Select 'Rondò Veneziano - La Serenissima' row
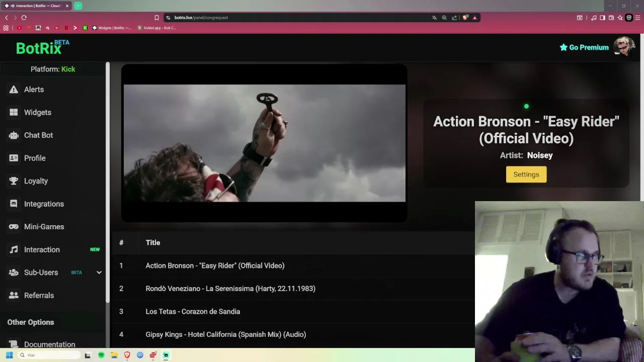The width and height of the screenshot is (644, 362). tap(293, 289)
